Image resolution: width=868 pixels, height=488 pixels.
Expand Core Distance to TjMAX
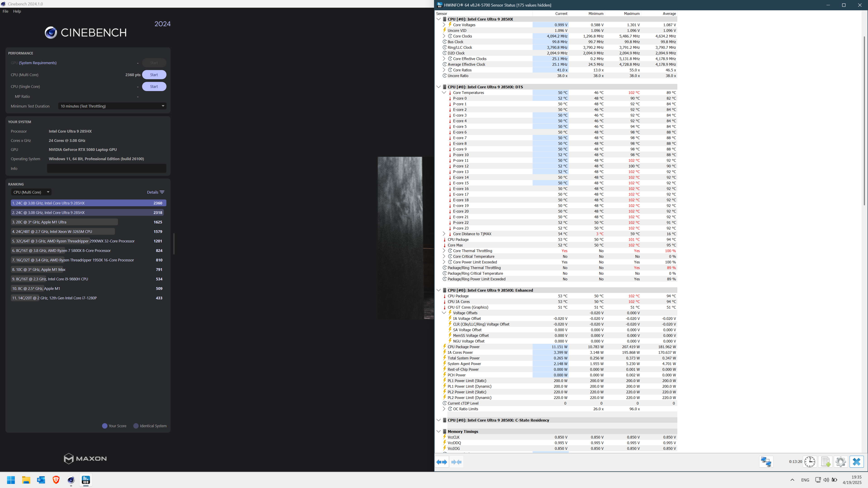(444, 234)
